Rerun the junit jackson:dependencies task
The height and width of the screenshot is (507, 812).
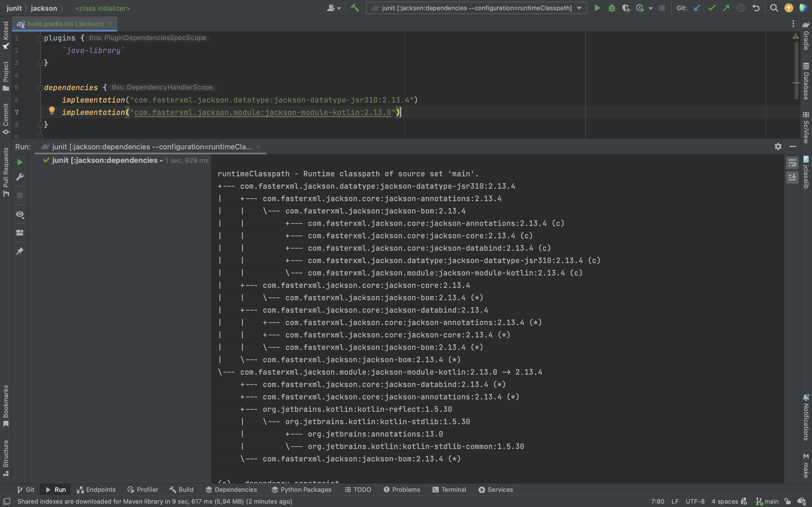click(19, 162)
